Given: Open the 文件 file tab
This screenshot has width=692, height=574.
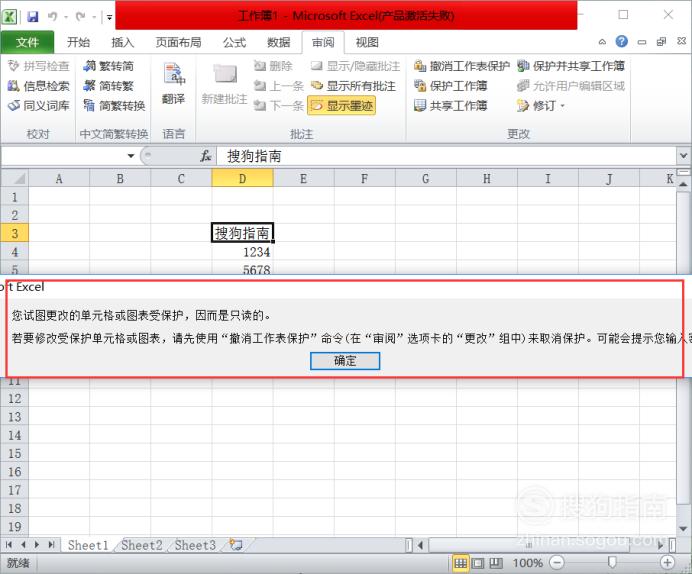Looking at the screenshot, I should pos(27,42).
